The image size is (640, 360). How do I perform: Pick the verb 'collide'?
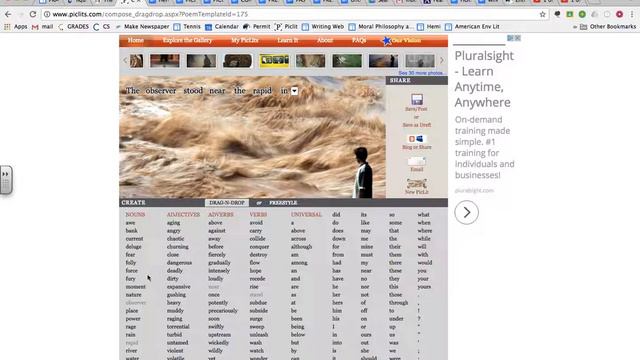pyautogui.click(x=258, y=239)
